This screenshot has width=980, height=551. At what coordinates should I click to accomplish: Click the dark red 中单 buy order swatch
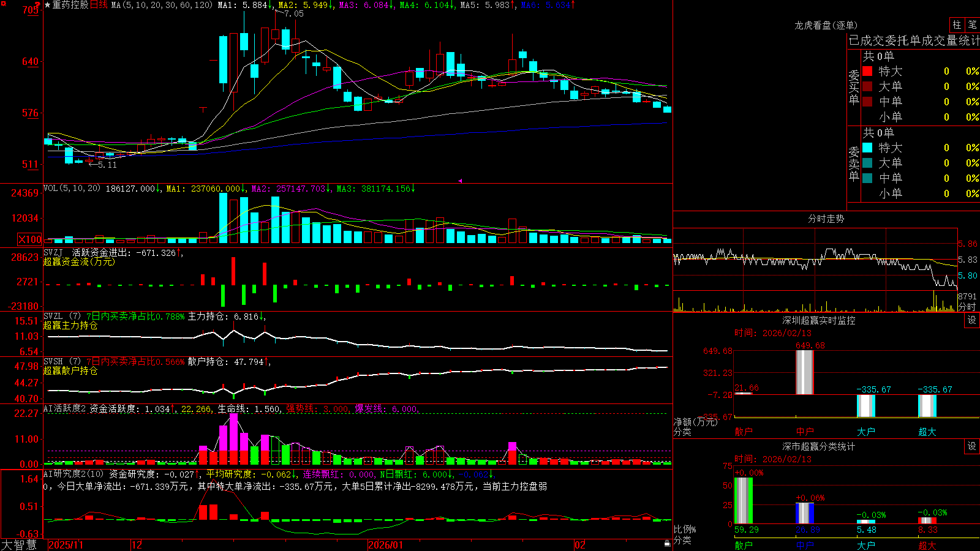[x=867, y=101]
